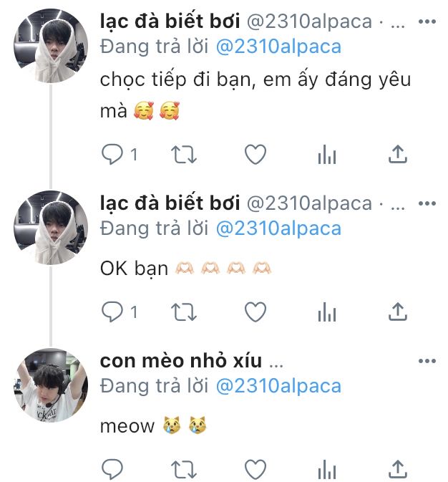Like the 'chọc tiếp đi bạn' tweet
This screenshot has height=482, width=448.
tap(255, 154)
